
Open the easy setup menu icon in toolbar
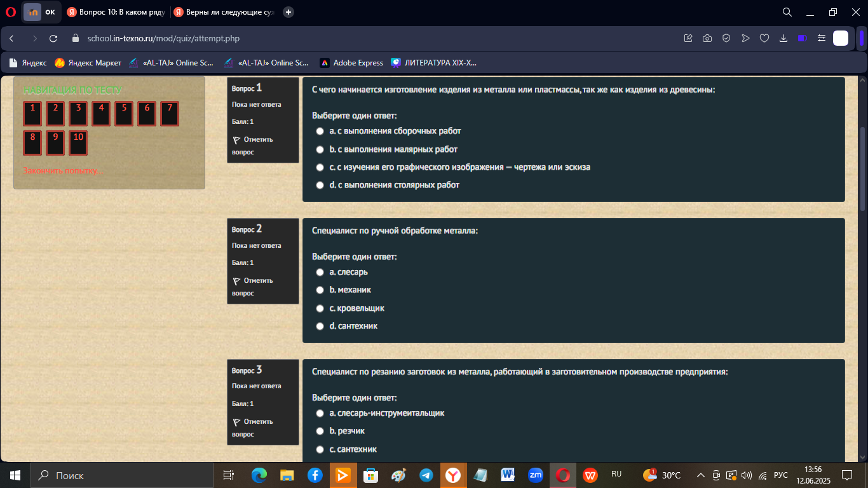coord(822,38)
